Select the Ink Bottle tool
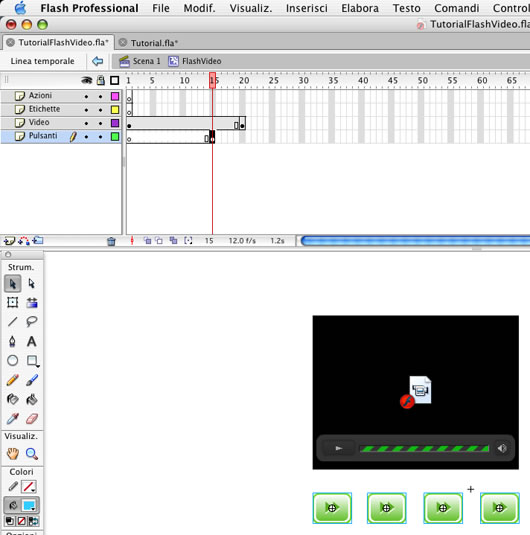 13,399
